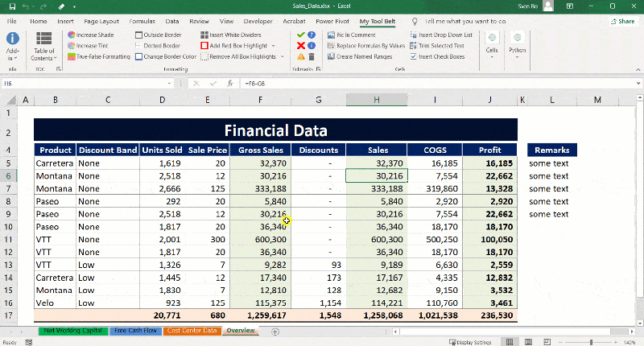
Task: Switch to Normal view
Action: [510, 342]
